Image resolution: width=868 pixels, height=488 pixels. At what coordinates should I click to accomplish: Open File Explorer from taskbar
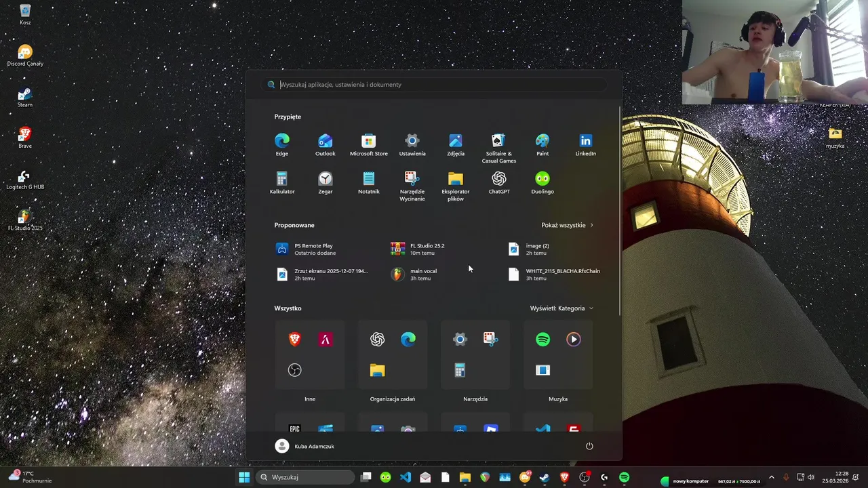(465, 477)
